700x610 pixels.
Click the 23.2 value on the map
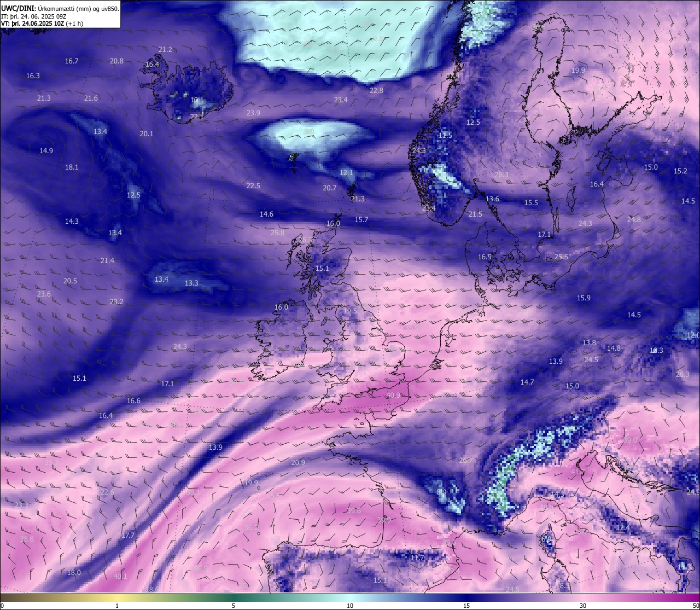point(116,301)
